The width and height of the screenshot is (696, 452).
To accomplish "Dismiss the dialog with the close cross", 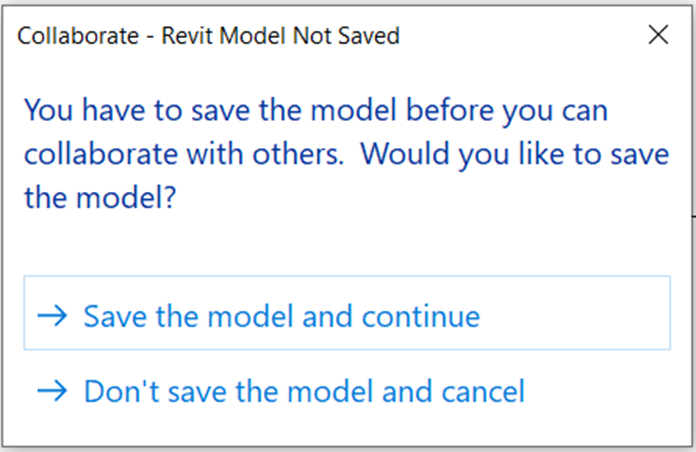I will coord(658,35).
